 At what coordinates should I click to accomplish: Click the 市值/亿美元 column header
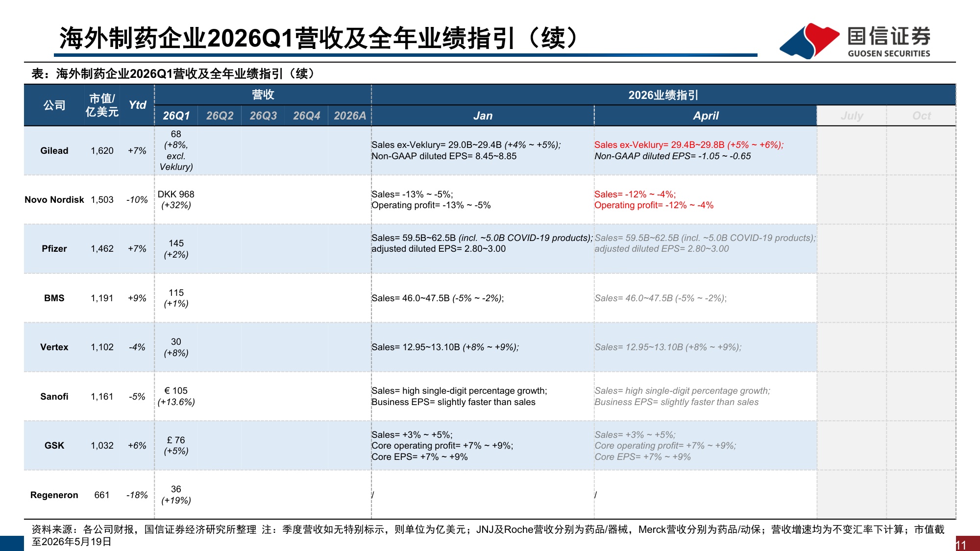102,105
